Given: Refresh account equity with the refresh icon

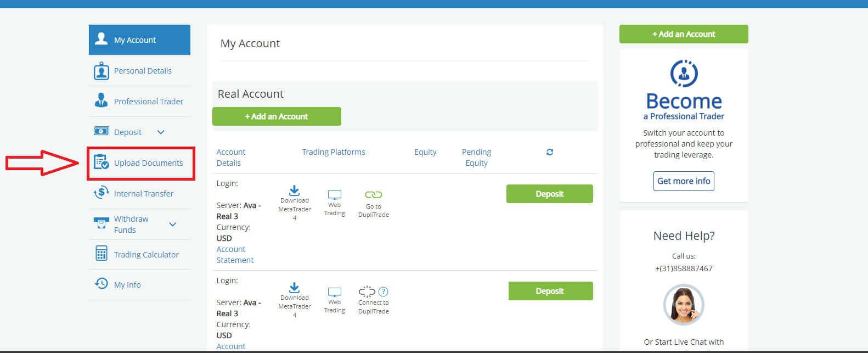Looking at the screenshot, I should 550,152.
